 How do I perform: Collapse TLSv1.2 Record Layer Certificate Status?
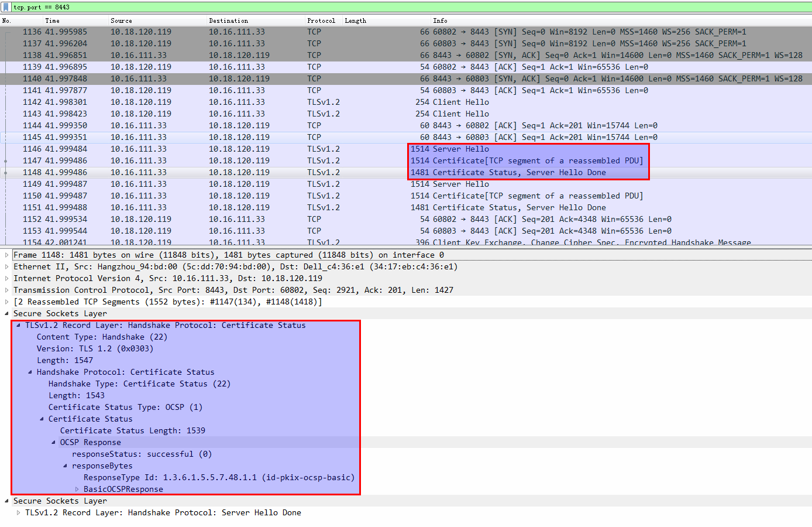[18, 325]
